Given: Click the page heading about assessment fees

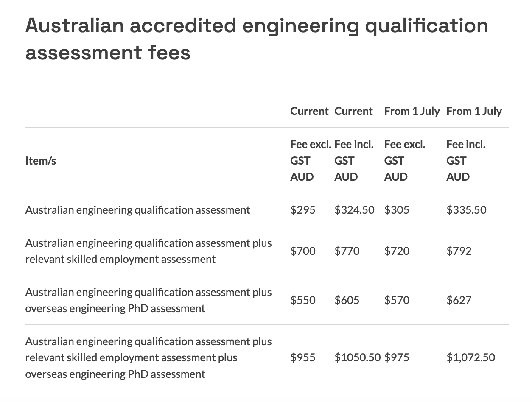Looking at the screenshot, I should pos(257,39).
